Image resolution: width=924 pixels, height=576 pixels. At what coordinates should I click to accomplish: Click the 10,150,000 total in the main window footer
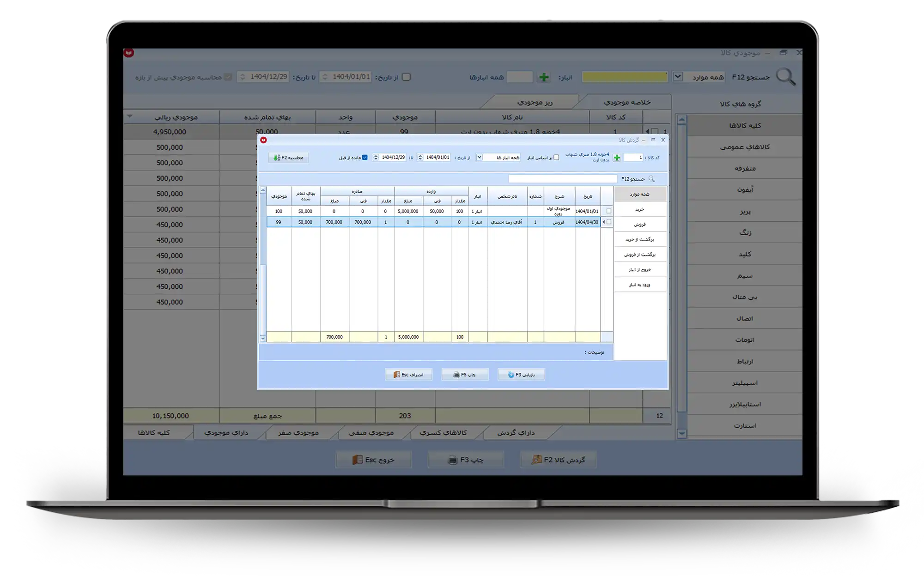[170, 416]
